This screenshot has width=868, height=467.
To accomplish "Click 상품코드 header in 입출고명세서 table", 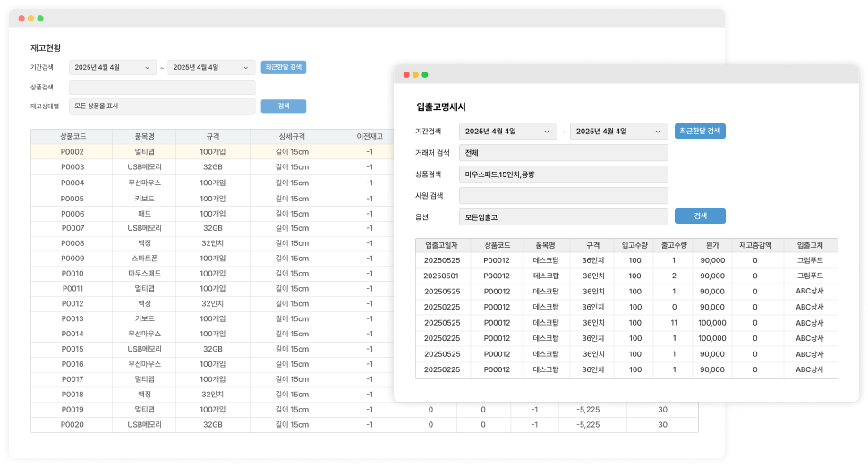I will pyautogui.click(x=497, y=245).
